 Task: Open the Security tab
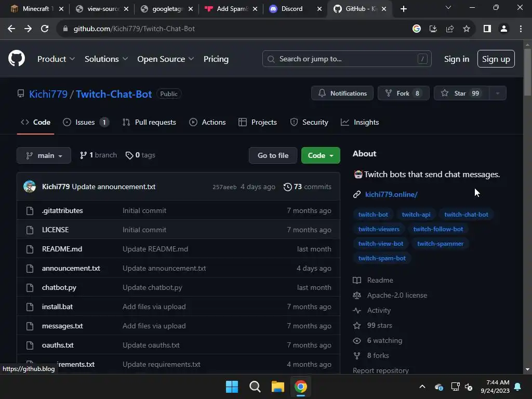pos(309,122)
